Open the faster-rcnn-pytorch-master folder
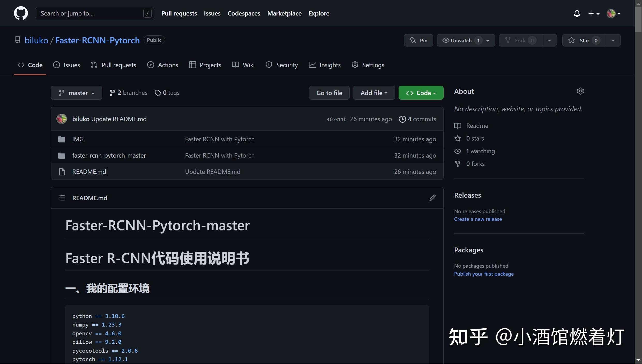The image size is (642, 364). pos(109,155)
